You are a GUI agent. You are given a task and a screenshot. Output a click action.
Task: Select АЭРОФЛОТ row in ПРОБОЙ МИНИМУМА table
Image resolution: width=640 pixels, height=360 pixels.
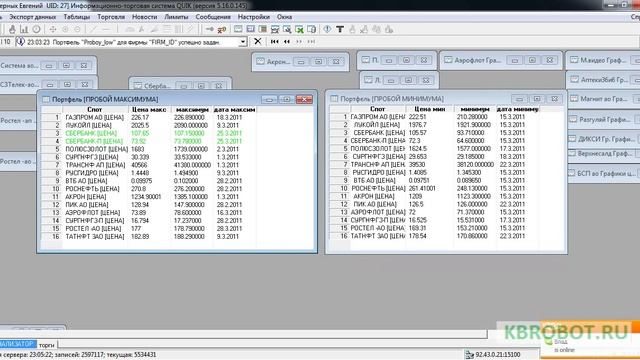(435, 212)
